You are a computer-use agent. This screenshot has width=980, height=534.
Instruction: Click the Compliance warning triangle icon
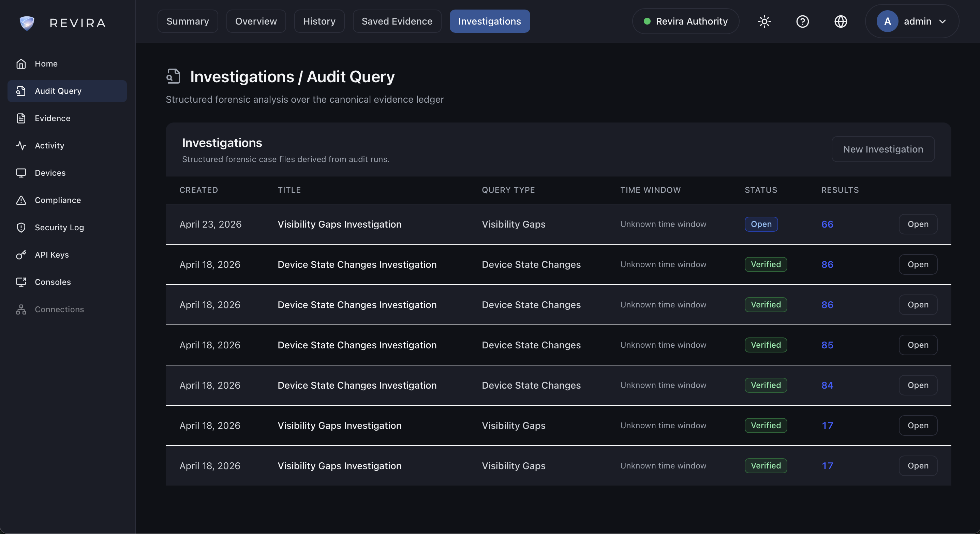click(x=21, y=200)
